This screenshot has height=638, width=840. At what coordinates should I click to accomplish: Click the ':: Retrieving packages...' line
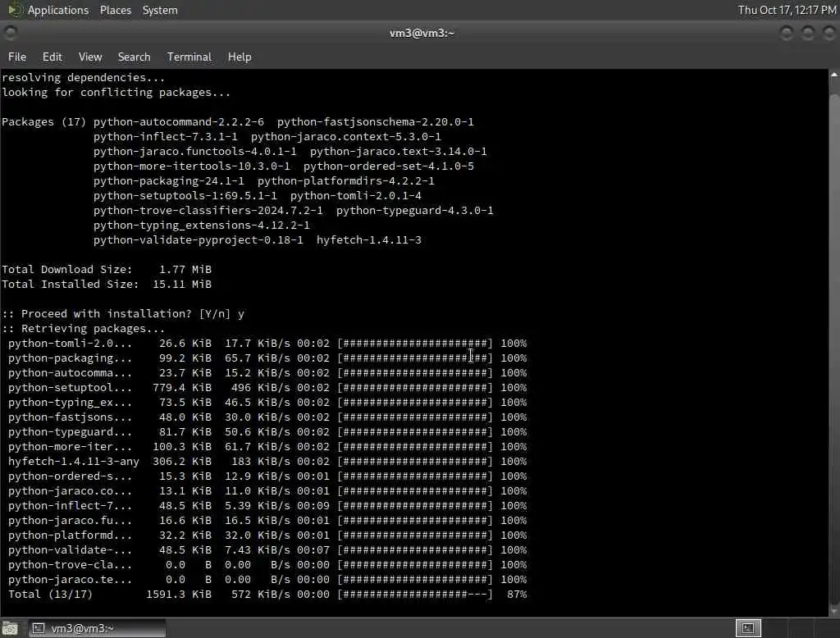pyautogui.click(x=84, y=328)
